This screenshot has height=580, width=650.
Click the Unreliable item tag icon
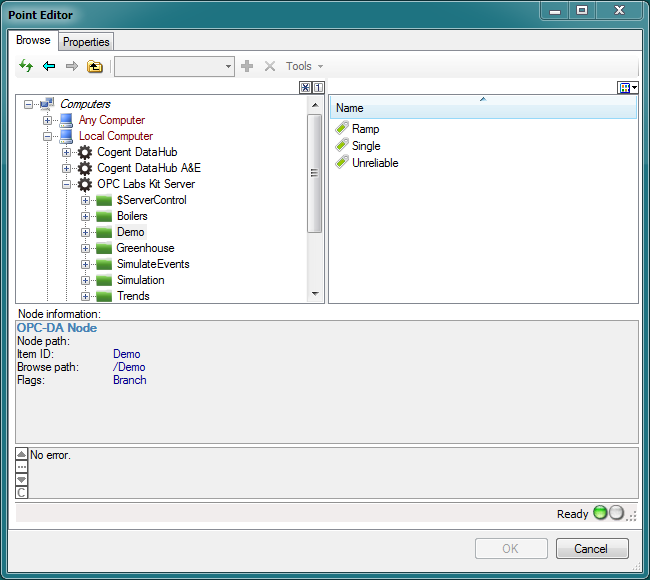[x=342, y=162]
